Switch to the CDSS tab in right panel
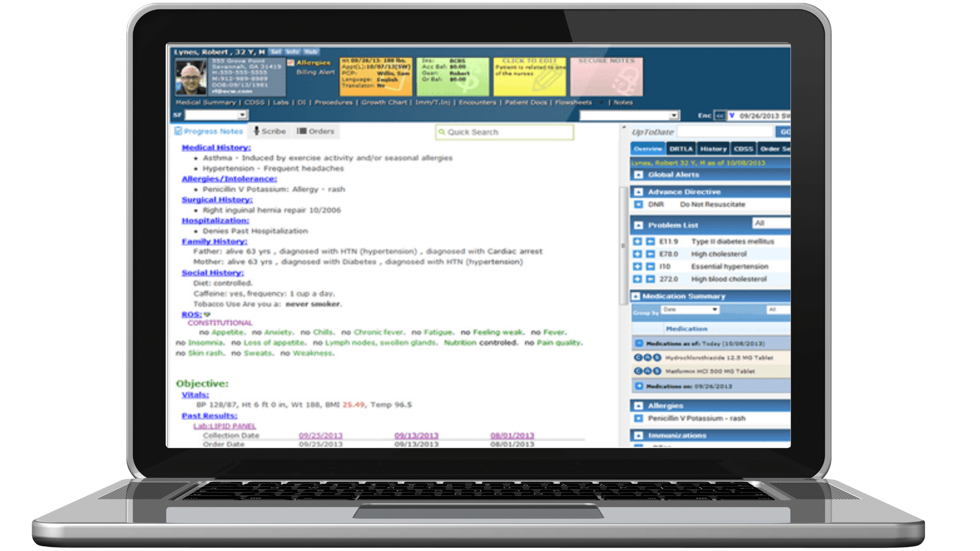 [743, 149]
